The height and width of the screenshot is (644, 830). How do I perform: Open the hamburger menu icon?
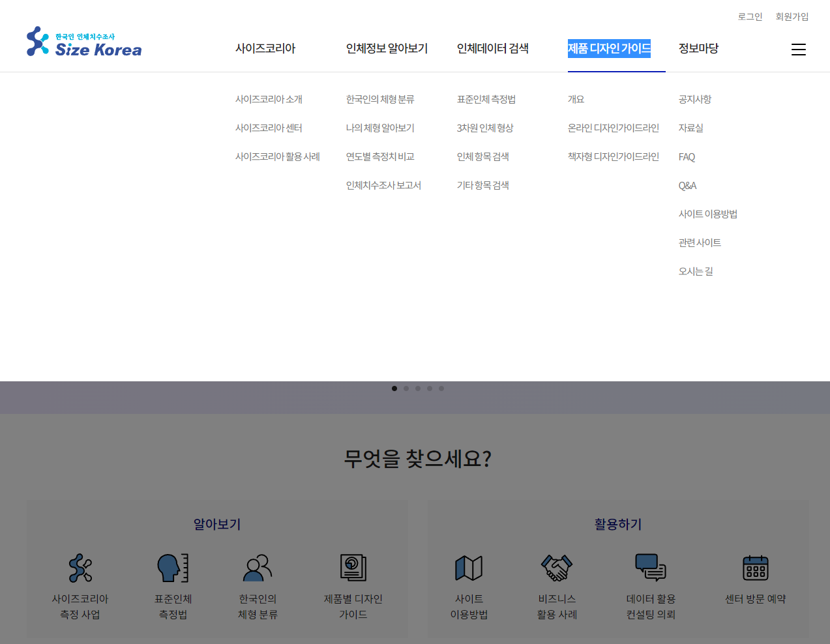(x=798, y=50)
